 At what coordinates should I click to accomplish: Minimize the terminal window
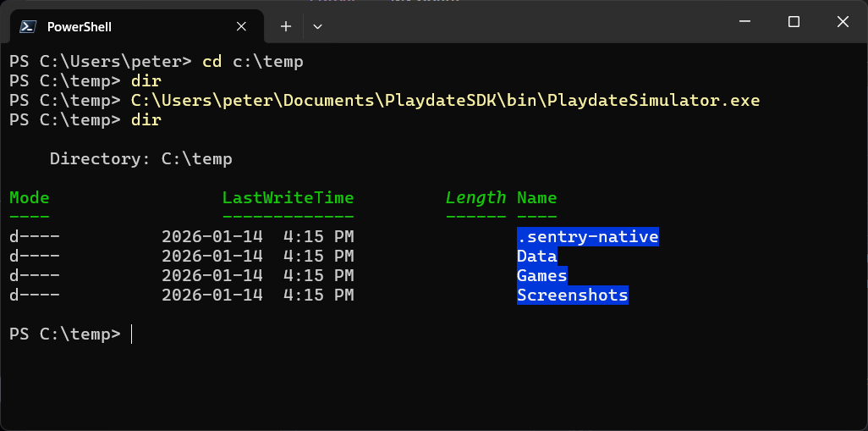point(744,22)
